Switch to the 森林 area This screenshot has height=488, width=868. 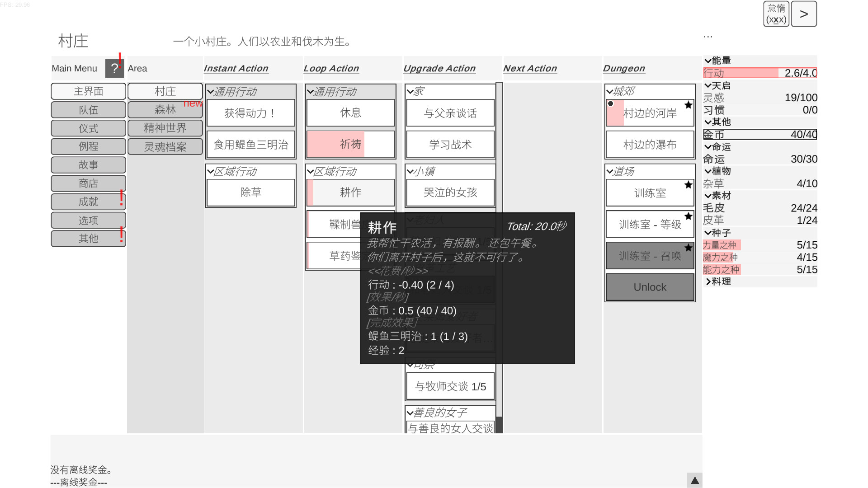click(165, 109)
